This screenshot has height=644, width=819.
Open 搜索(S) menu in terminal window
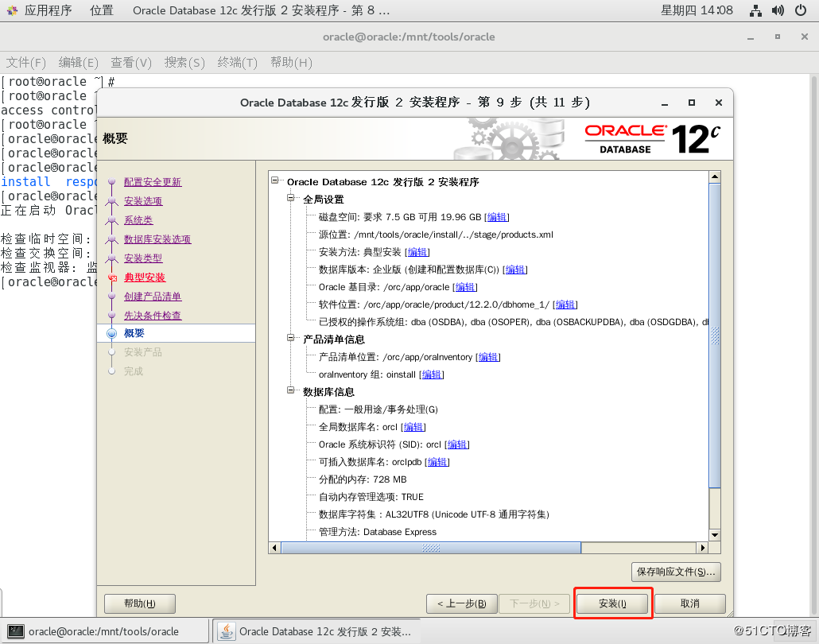[184, 63]
